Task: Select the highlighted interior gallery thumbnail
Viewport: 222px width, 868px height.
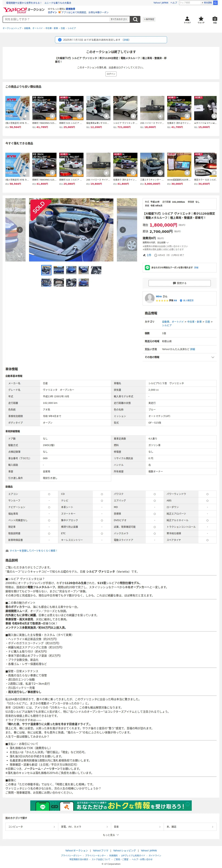Action: click(46, 270)
